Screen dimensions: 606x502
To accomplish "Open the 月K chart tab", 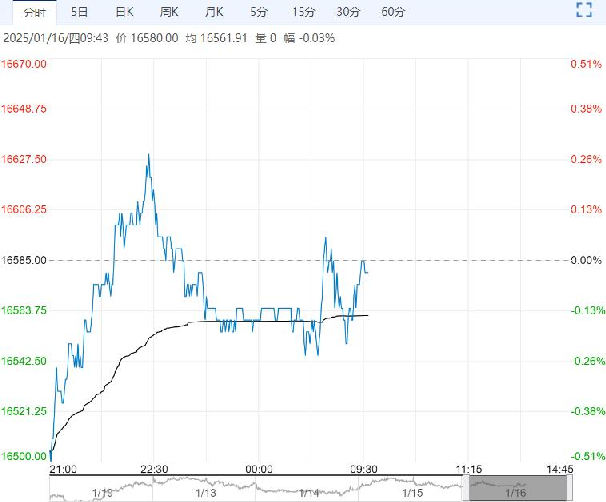I will [x=214, y=12].
